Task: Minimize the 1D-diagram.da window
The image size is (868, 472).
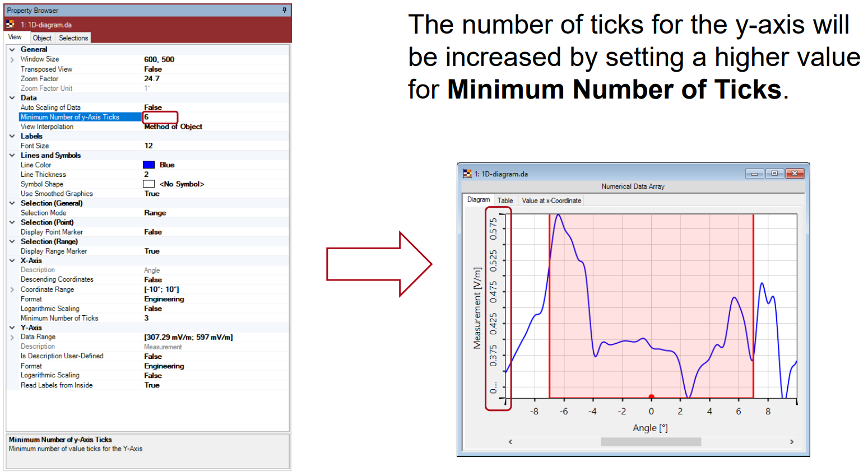Action: click(x=754, y=174)
